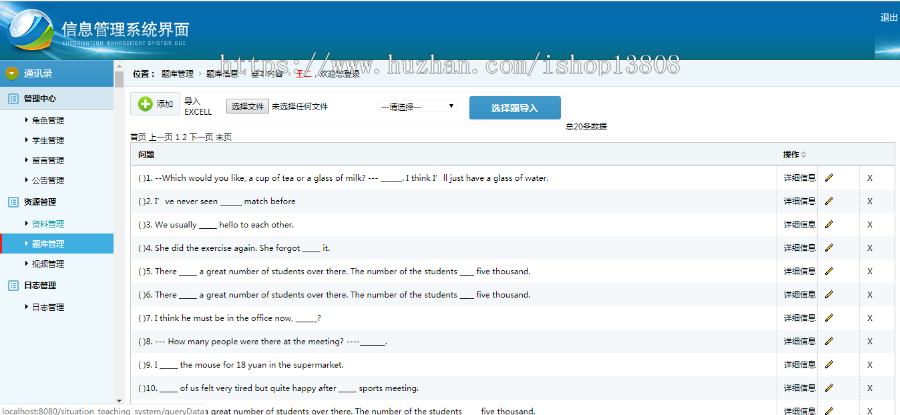This screenshot has height=415, width=900.
Task: Click the question "( )10. _____ of us felt very tired"
Action: point(278,388)
